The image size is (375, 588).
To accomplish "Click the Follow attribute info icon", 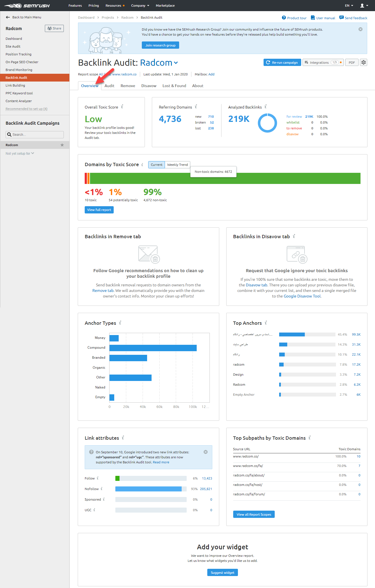I will (98, 478).
